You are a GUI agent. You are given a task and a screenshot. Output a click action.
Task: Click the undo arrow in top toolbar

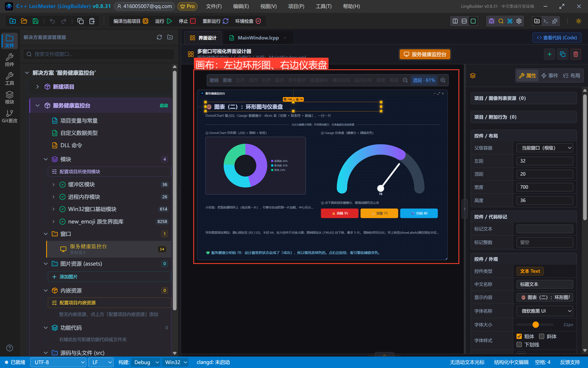[52, 21]
